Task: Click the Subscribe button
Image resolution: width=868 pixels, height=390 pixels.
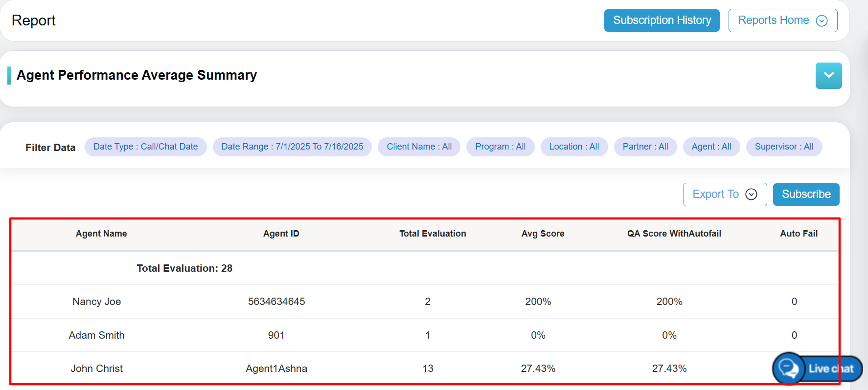Action: [806, 195]
